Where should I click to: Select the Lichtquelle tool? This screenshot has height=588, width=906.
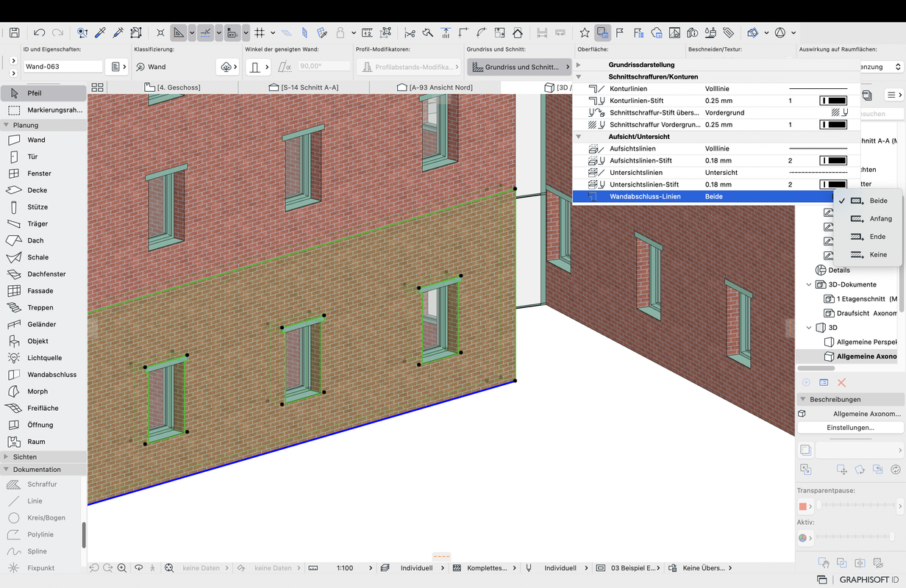point(43,358)
